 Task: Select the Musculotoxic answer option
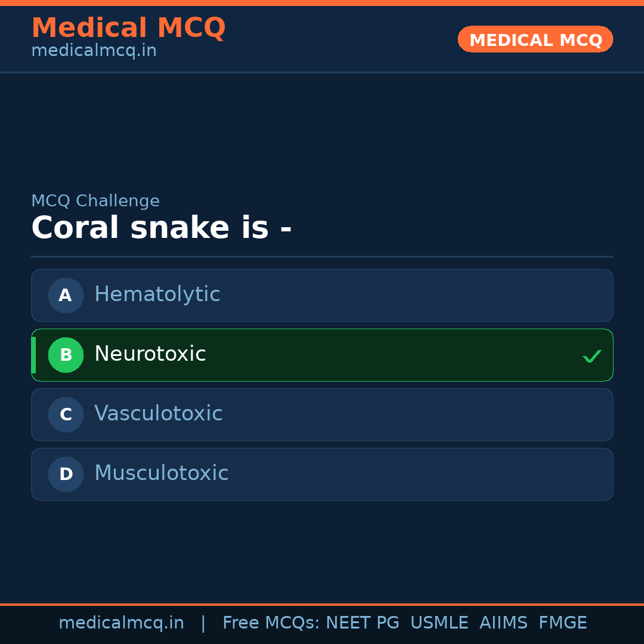(x=322, y=474)
